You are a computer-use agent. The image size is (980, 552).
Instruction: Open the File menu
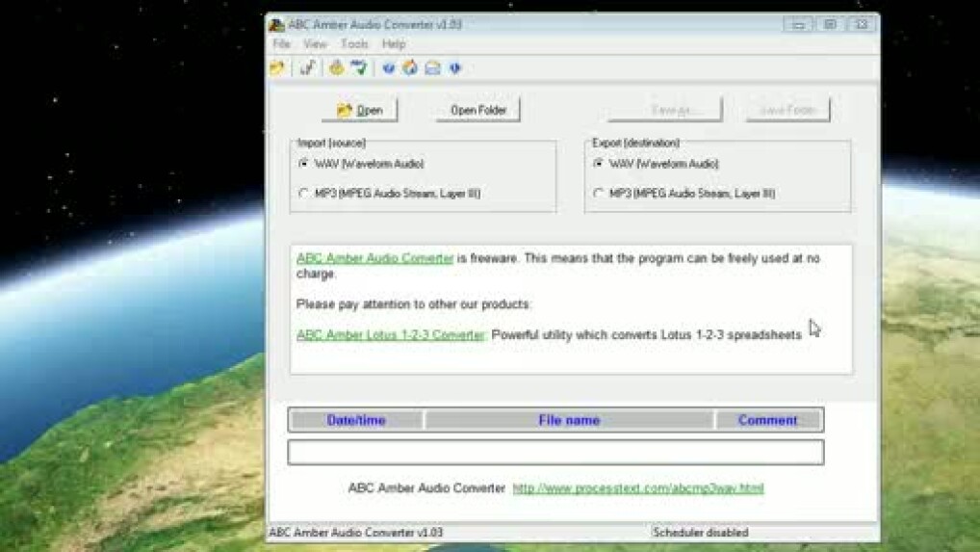(281, 44)
